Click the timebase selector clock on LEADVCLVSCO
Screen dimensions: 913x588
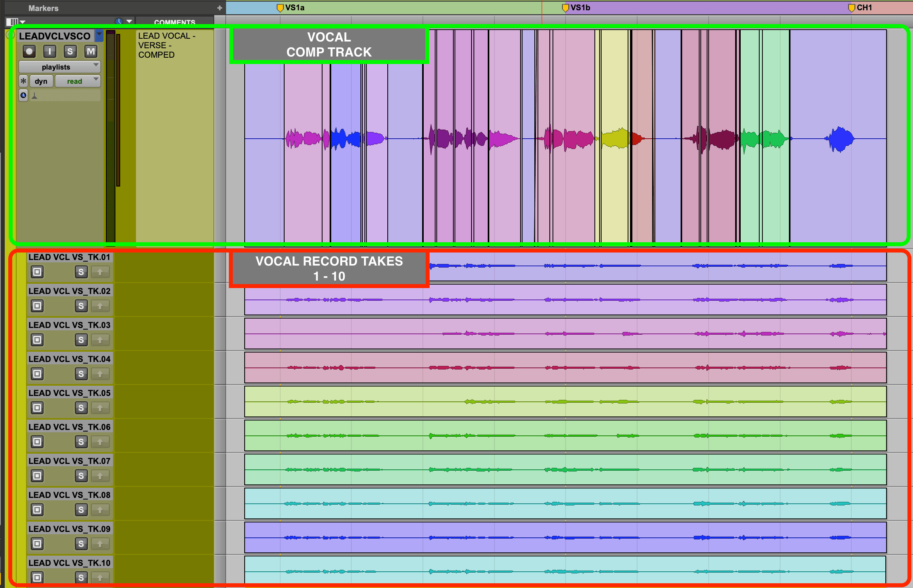[23, 95]
